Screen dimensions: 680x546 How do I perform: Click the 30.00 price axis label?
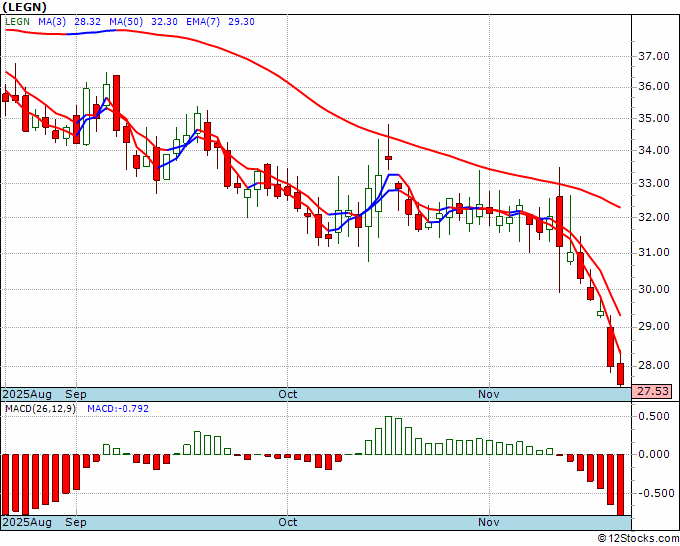click(x=654, y=289)
